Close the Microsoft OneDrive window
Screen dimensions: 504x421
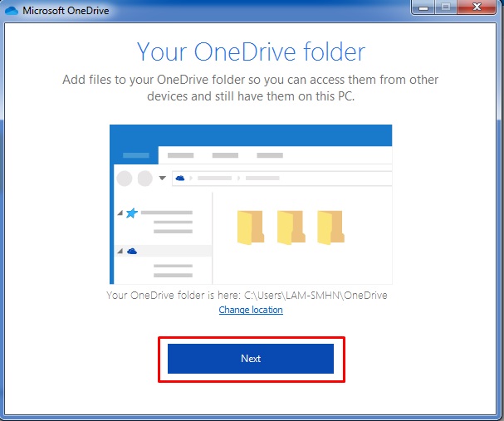(477, 7)
